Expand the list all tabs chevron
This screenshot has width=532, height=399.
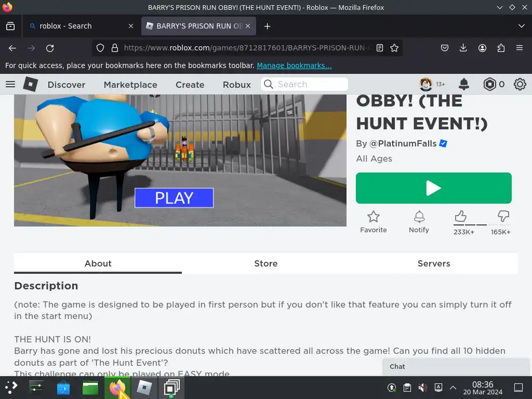click(522, 26)
